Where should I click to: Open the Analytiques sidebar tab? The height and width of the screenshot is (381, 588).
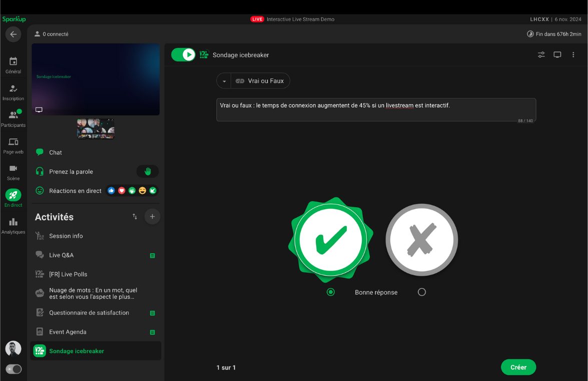(13, 226)
